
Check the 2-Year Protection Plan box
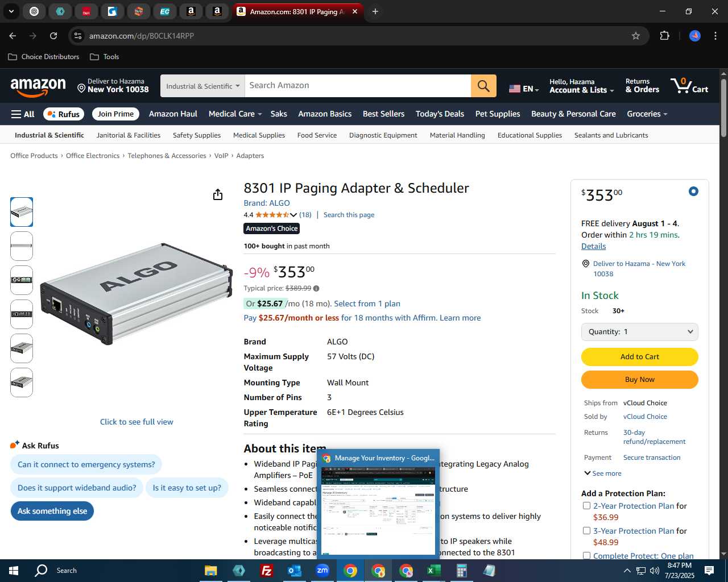coord(586,506)
